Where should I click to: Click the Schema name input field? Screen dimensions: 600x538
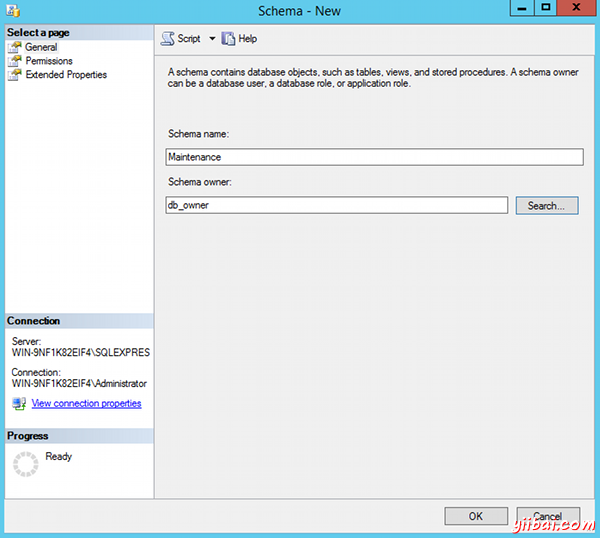[x=374, y=157]
